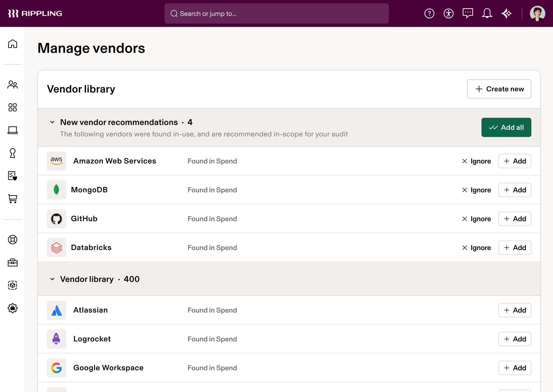553x392 pixels.
Task: Click the Devices laptop icon in sidebar
Action: pos(12,130)
